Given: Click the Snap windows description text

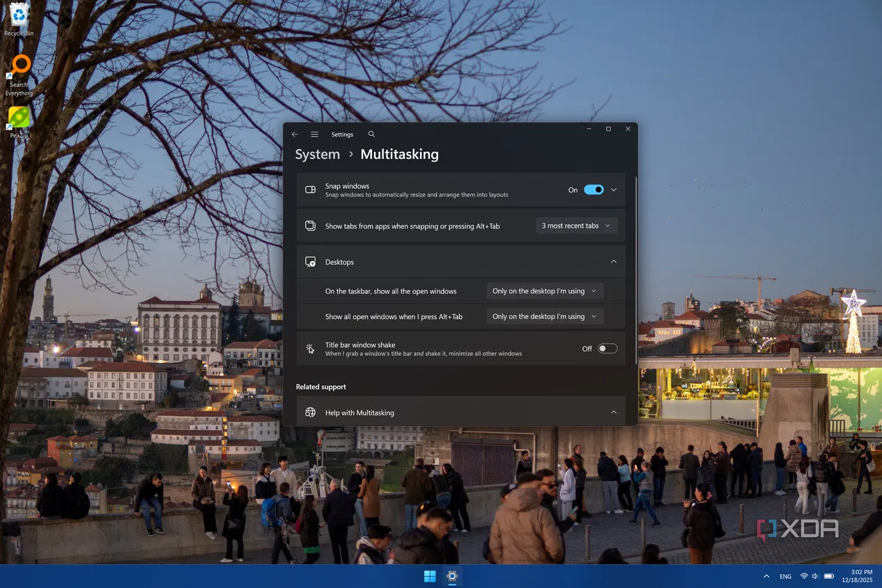Looking at the screenshot, I should (x=417, y=195).
